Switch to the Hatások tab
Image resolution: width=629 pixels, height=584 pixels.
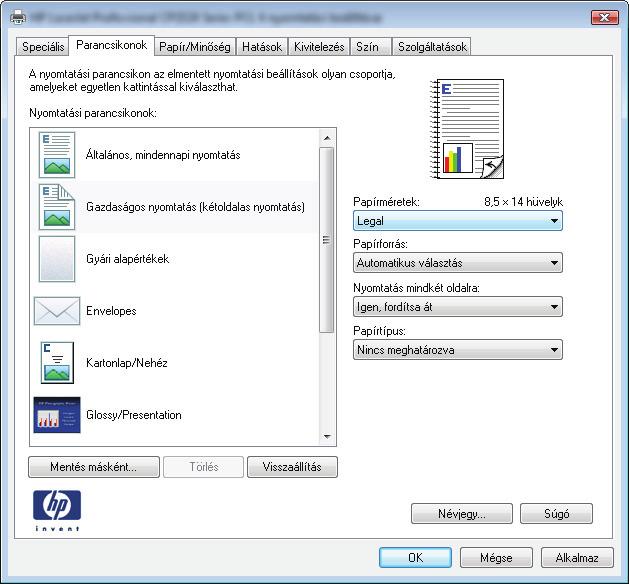click(x=262, y=47)
